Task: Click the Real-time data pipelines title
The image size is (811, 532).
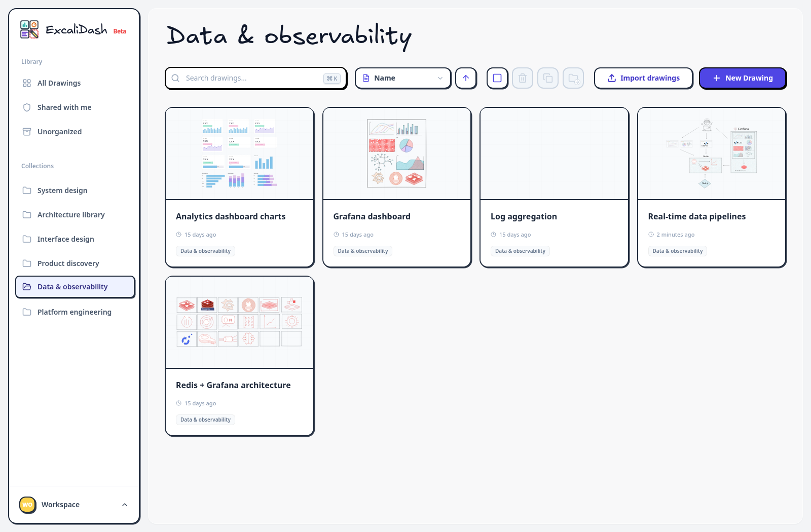Action: click(x=697, y=216)
